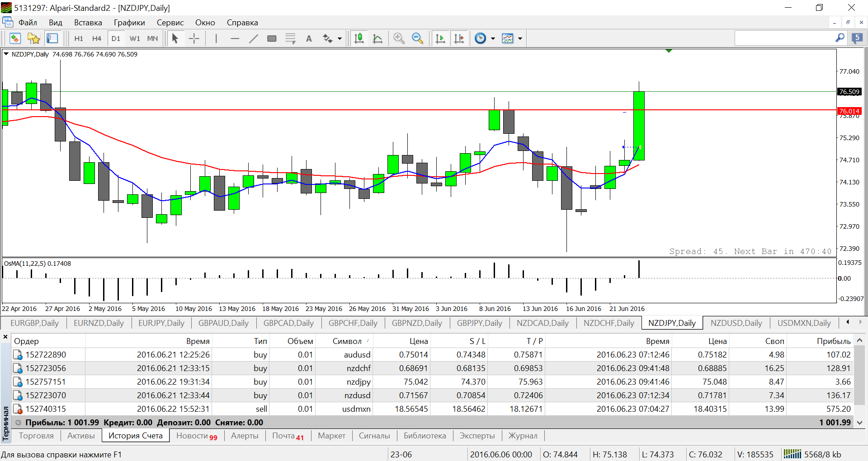Open the Вставка menu
Image resolution: width=868 pixels, height=461 pixels.
(x=88, y=23)
